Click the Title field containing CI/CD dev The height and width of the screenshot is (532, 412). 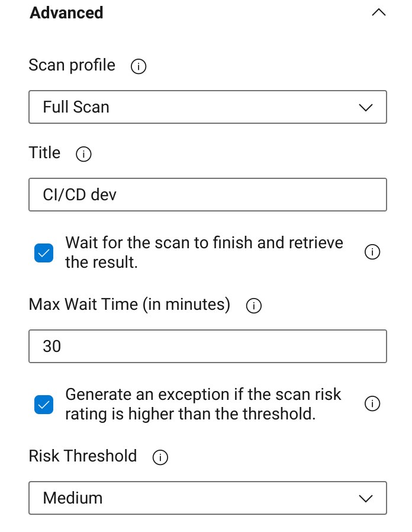207,195
